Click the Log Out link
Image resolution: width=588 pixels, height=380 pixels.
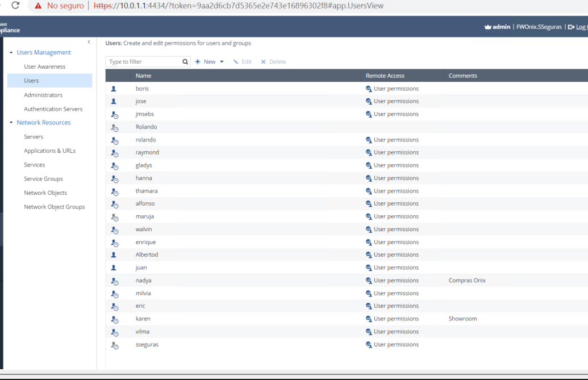coord(577,27)
